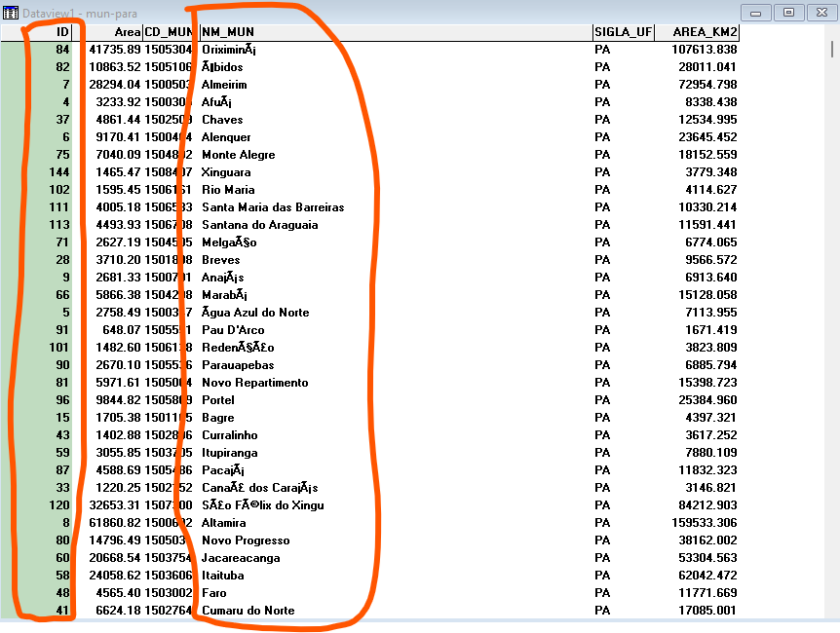Click CD_MUN value 1502764

tap(169, 611)
